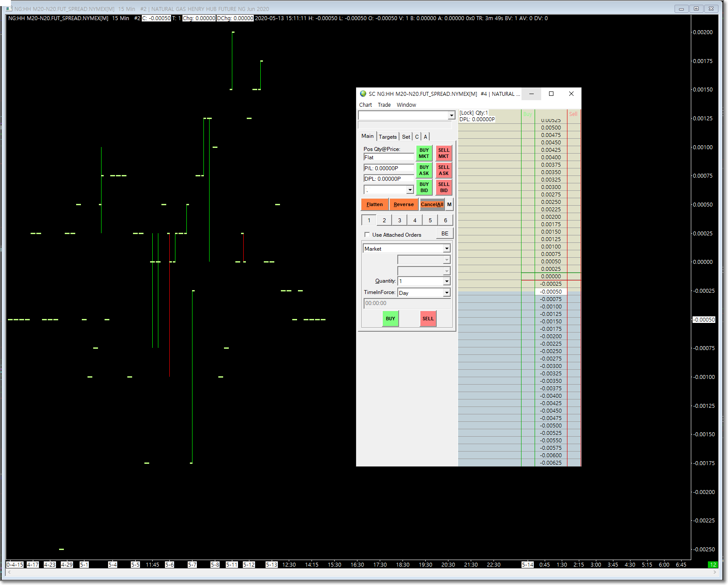Click the Sierra Chart globe icon in trade window title
Screen dimensions: 728x585
(363, 94)
